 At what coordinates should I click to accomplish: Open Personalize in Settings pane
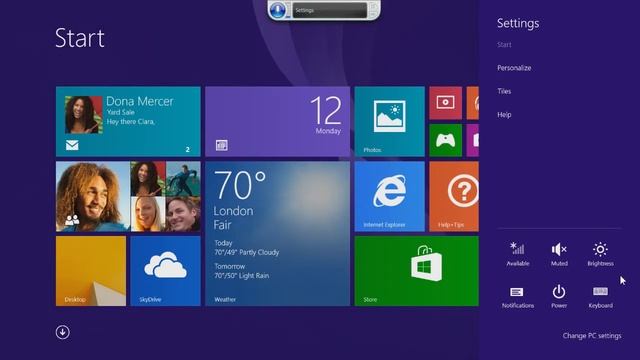click(514, 68)
